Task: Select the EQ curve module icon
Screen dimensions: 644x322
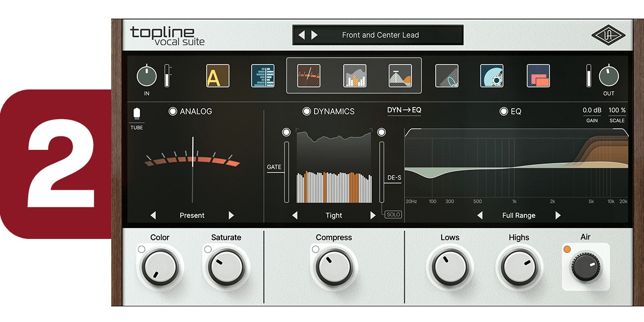Action: 400,76
